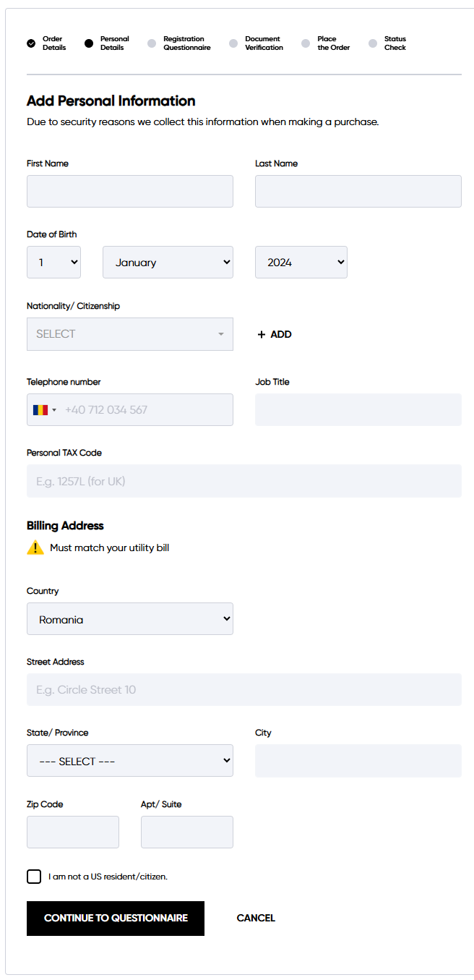
Task: Expand the Nationality/Citizenship select box
Action: (x=130, y=334)
